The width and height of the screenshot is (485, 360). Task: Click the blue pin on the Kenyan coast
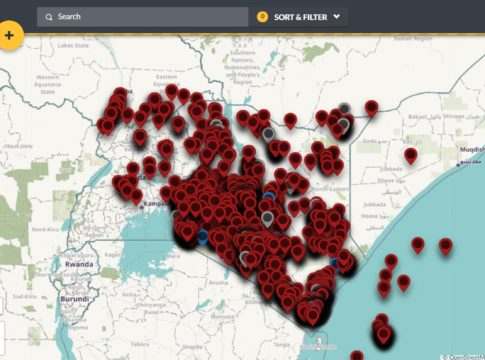coord(334,262)
